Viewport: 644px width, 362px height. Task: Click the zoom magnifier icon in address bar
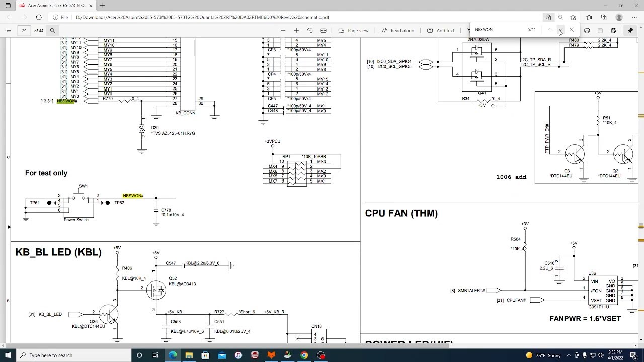click(x=560, y=17)
